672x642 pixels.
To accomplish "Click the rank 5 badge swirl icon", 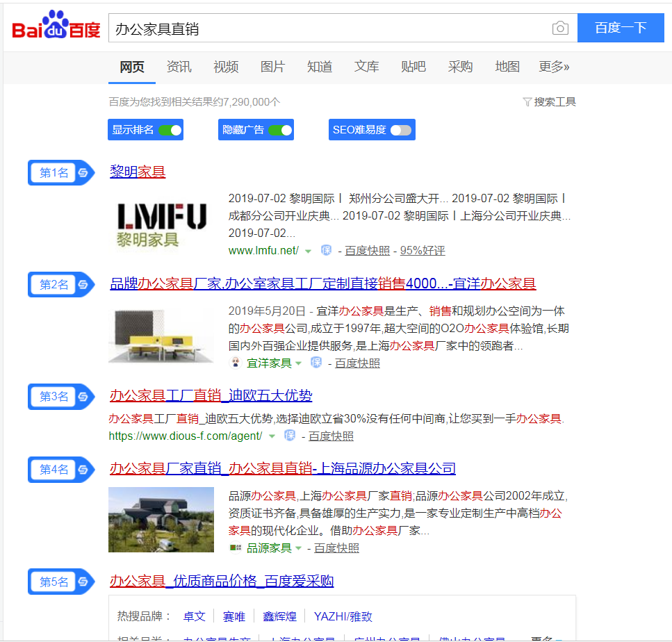I will (x=83, y=582).
